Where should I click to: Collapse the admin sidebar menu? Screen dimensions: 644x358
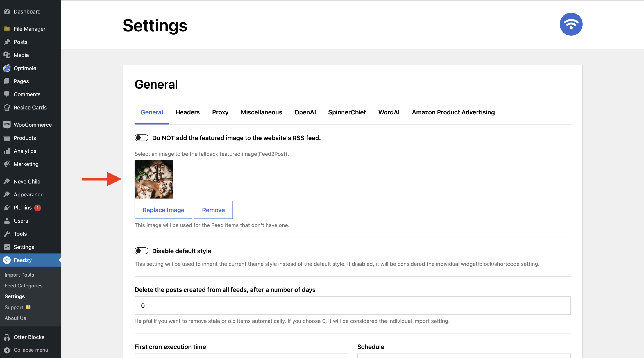click(30, 350)
